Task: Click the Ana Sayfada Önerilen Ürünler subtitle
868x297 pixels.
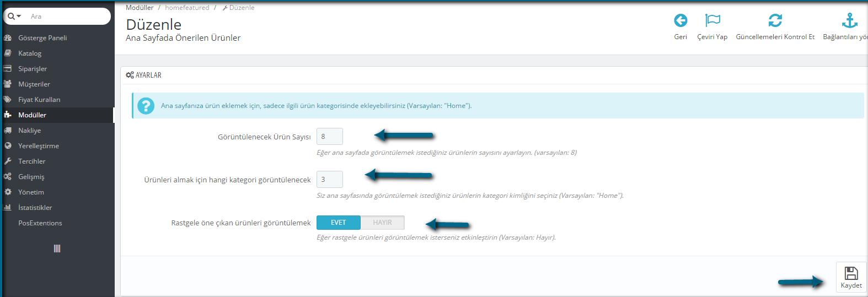Action: pos(183,38)
